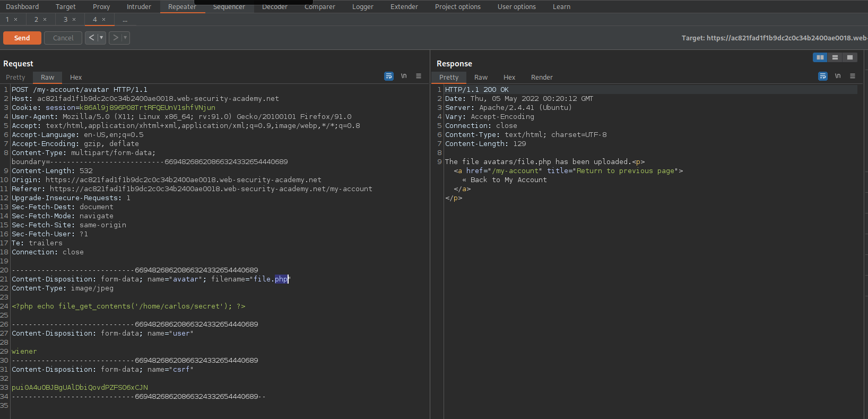The height and width of the screenshot is (419, 868).
Task: Show the Request in Pretty view
Action: [15, 78]
